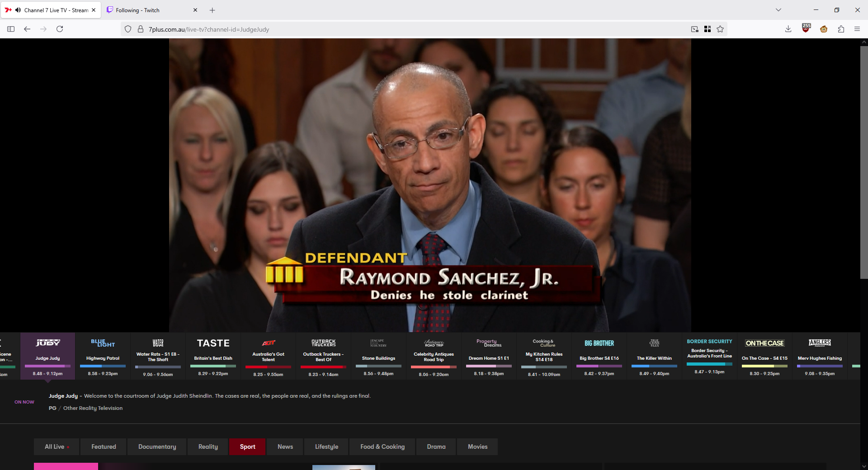Screen dimensions: 868x470
Task: Click the Merv Hughes Fishing show title
Action: [x=820, y=358]
